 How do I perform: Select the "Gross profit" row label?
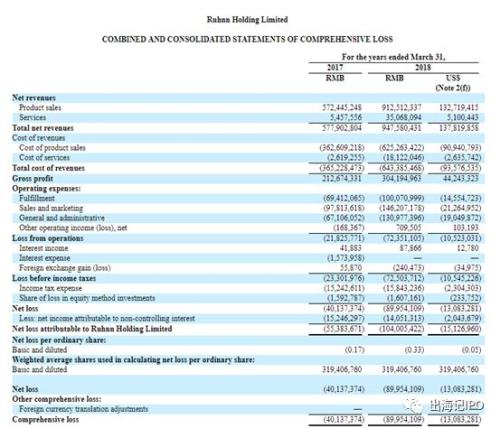pyautogui.click(x=33, y=178)
